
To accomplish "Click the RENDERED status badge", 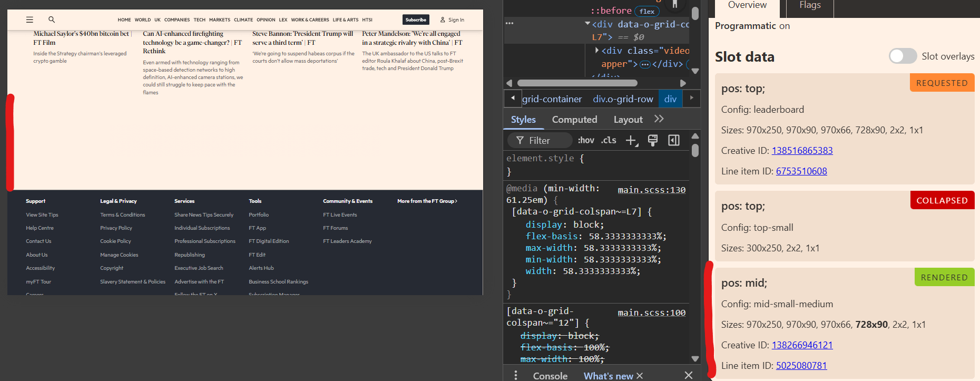I will (944, 277).
